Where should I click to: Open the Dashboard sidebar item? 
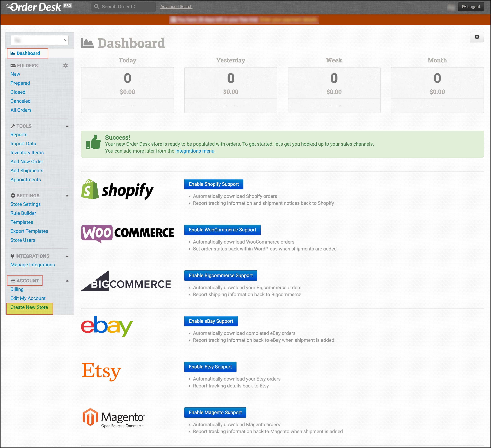(28, 53)
